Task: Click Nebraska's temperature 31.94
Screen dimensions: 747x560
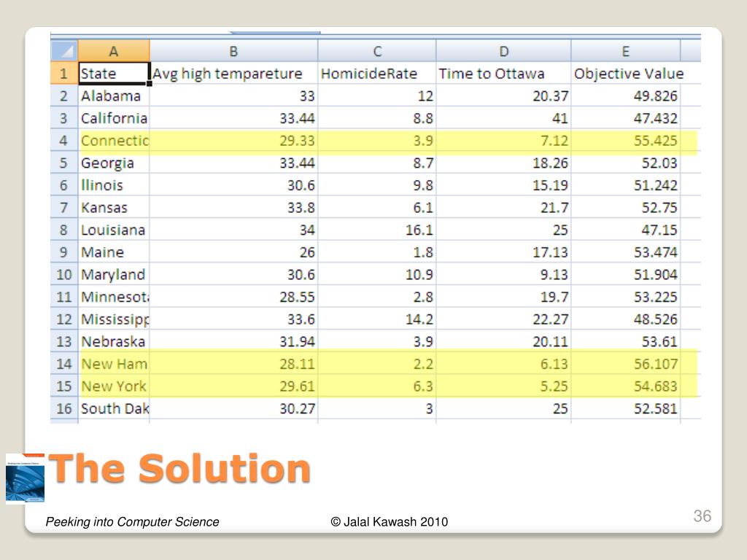Action: pos(233,341)
